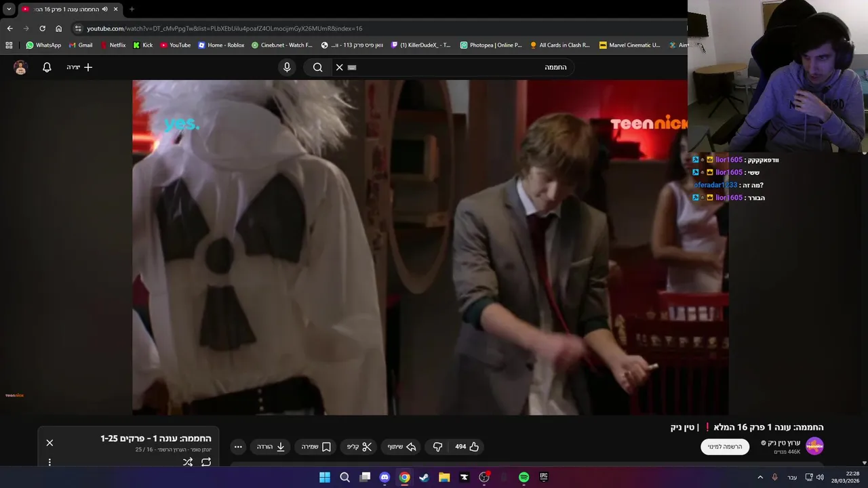This screenshot has height=488, width=868.
Task: Open Steam from taskbar
Action: click(x=424, y=477)
